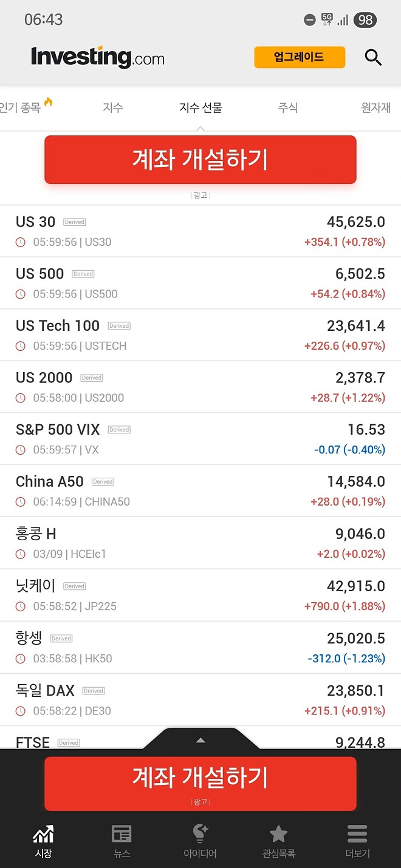Tap the flame icon next to 인기 종목
This screenshot has height=868, width=401.
(47, 103)
